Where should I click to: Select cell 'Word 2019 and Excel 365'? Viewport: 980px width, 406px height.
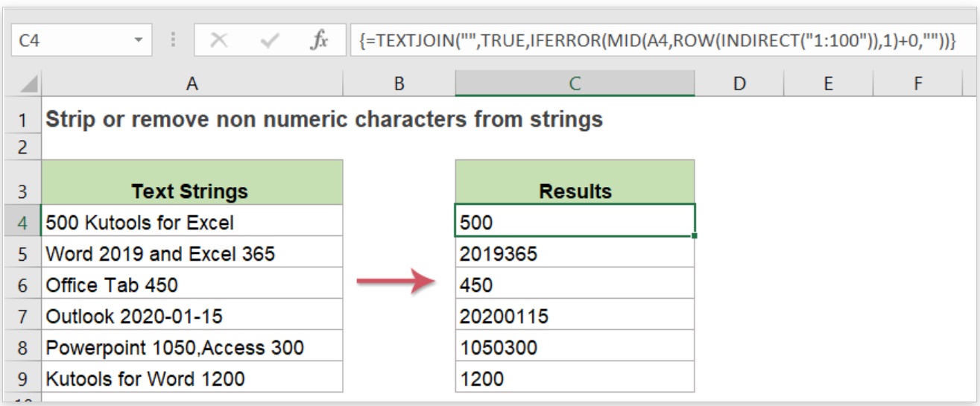tap(192, 253)
